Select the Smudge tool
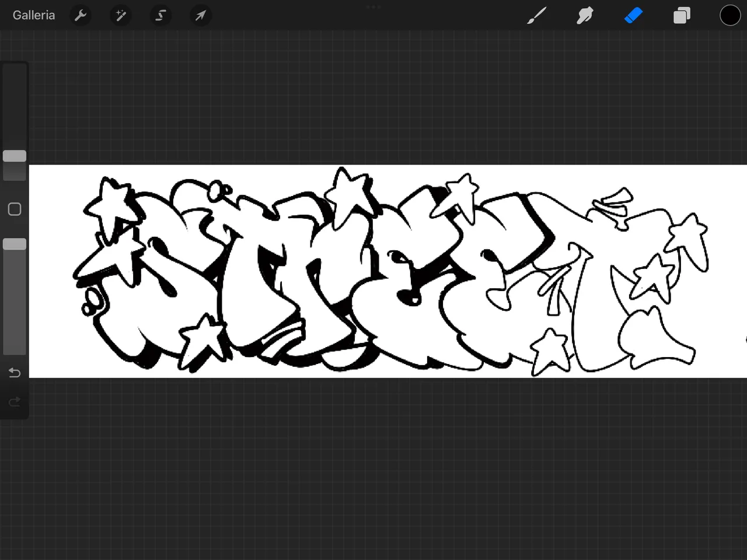This screenshot has height=560, width=747. click(x=585, y=15)
